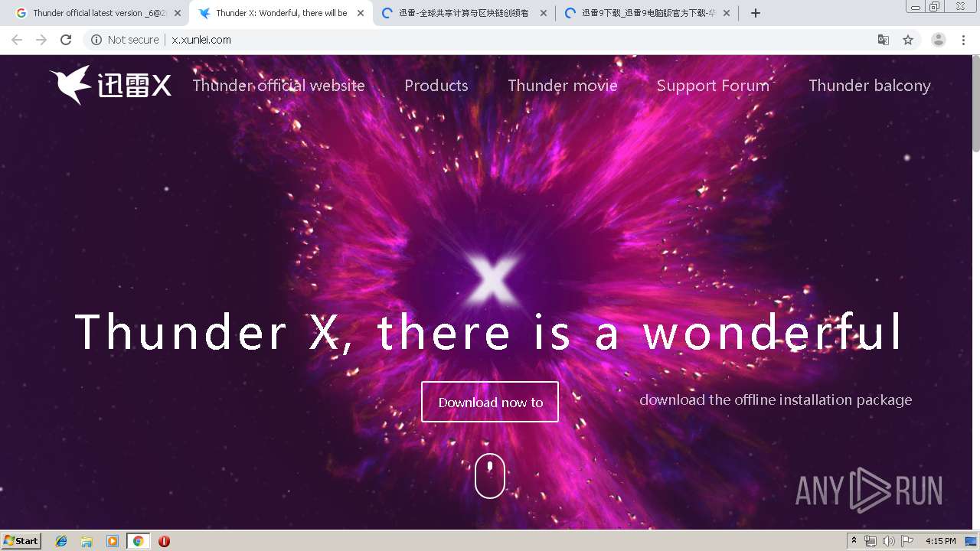
Task: Open a new browser tab
Action: coord(756,13)
